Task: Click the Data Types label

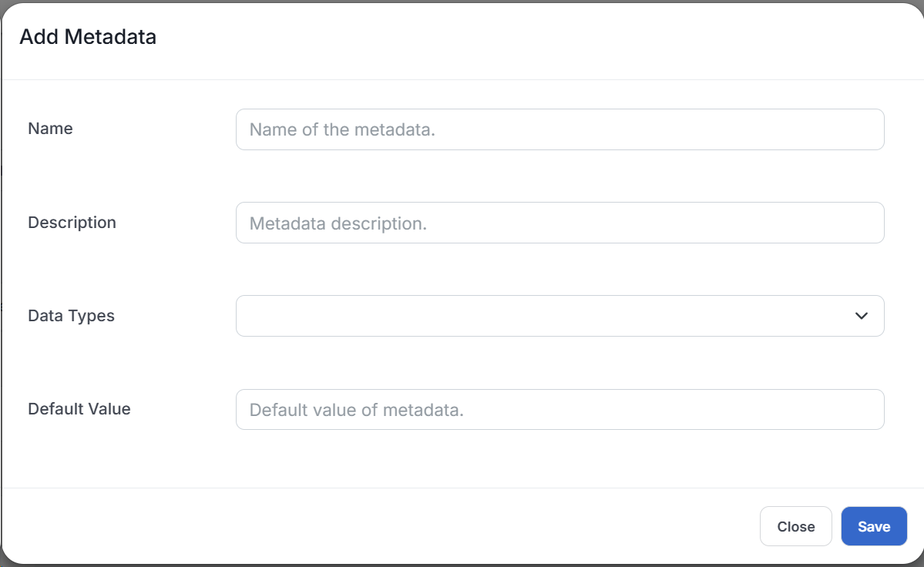Action: (x=71, y=316)
